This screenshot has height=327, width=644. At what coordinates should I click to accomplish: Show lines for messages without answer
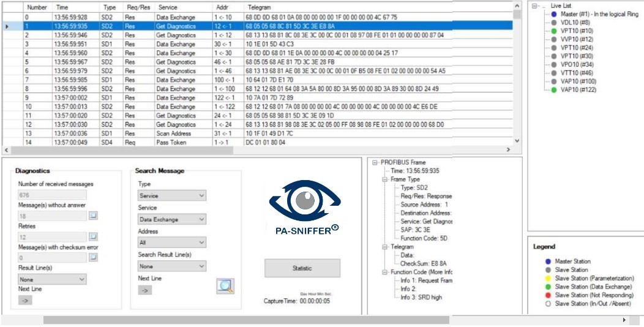[93, 216]
